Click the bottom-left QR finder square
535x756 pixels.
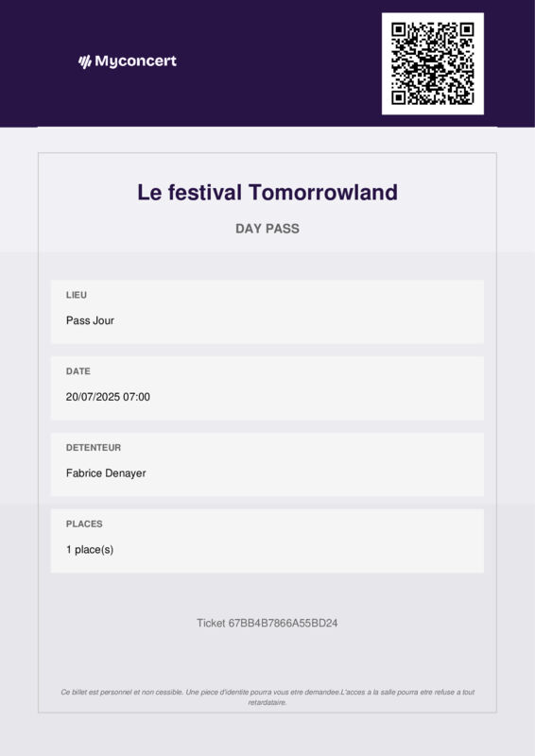[399, 98]
